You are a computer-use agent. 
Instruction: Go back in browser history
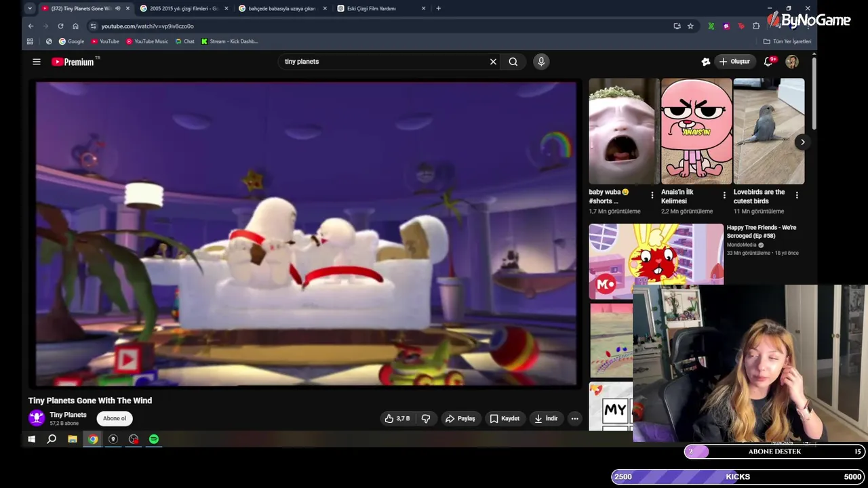point(31,26)
